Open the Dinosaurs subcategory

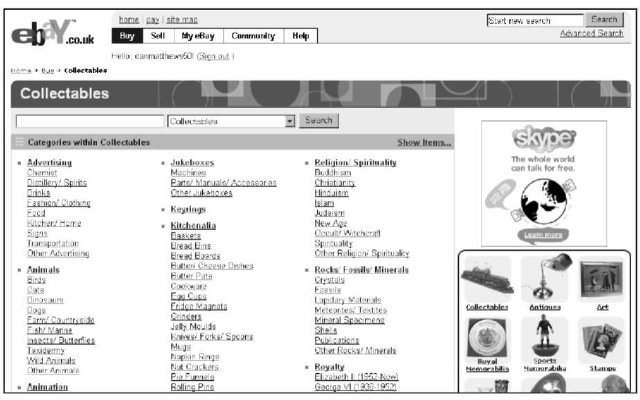point(45,300)
